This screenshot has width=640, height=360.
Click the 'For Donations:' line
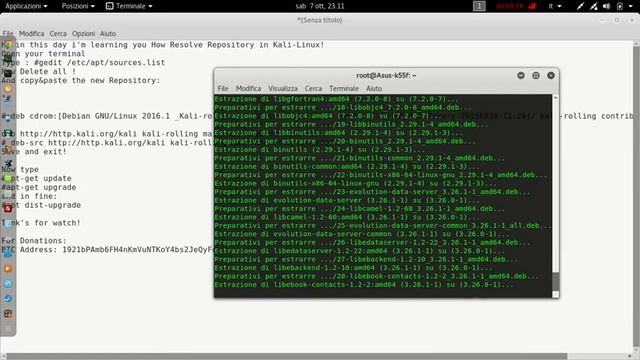(34, 241)
